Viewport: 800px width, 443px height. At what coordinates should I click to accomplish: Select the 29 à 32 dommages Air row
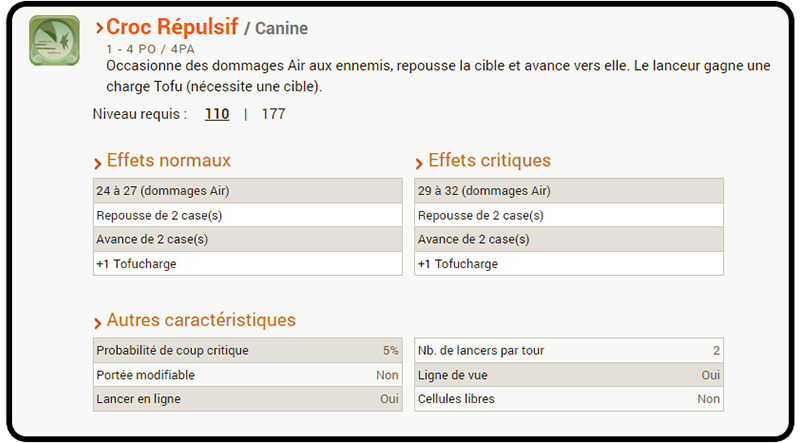569,190
